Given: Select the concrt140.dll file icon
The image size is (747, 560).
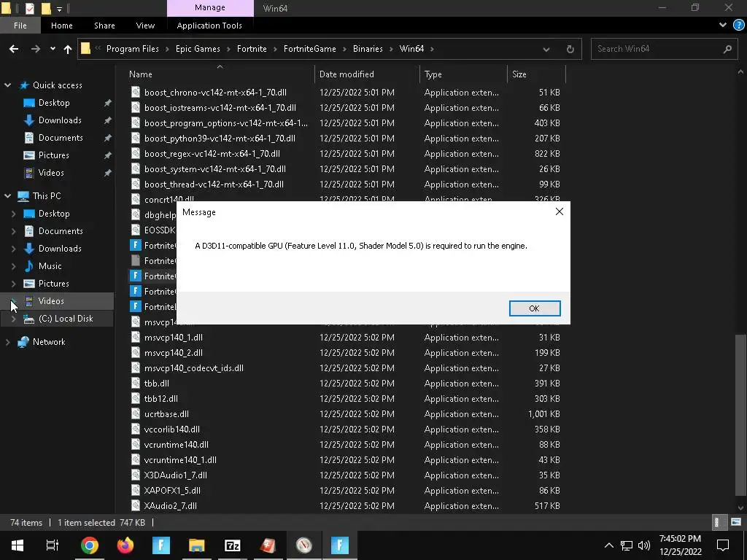Looking at the screenshot, I should tap(136, 199).
